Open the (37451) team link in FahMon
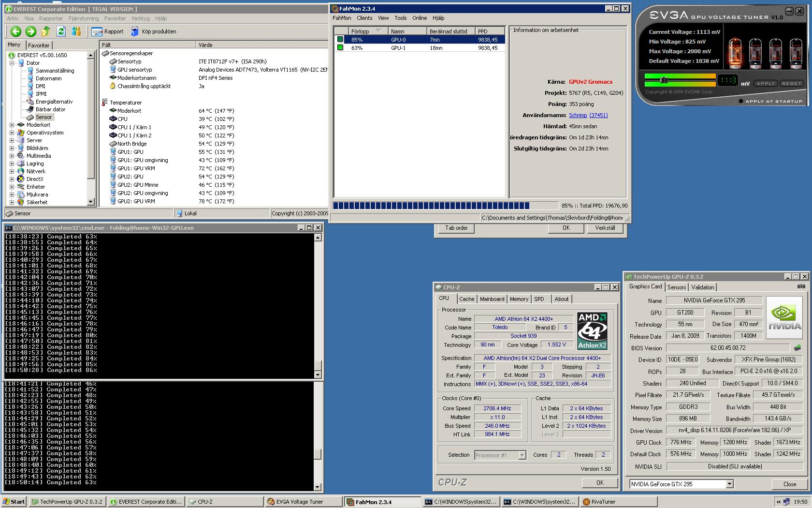Image resolution: width=812 pixels, height=508 pixels. point(598,115)
